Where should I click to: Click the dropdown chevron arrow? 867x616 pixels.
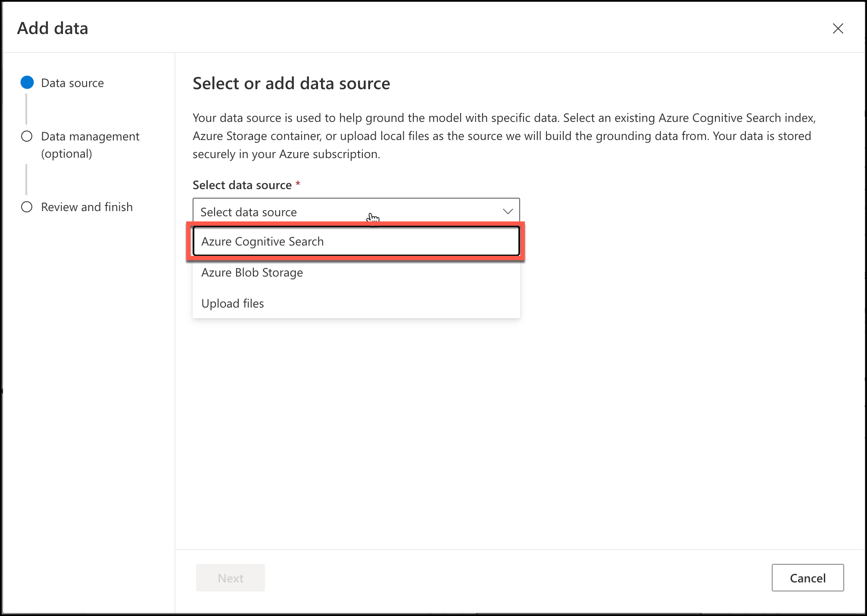click(x=508, y=212)
